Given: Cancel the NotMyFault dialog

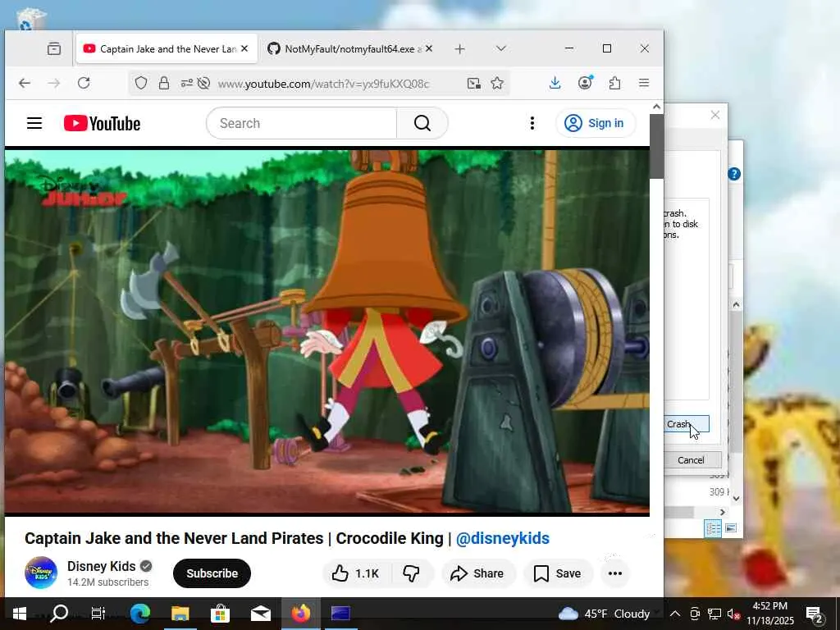Looking at the screenshot, I should [691, 459].
